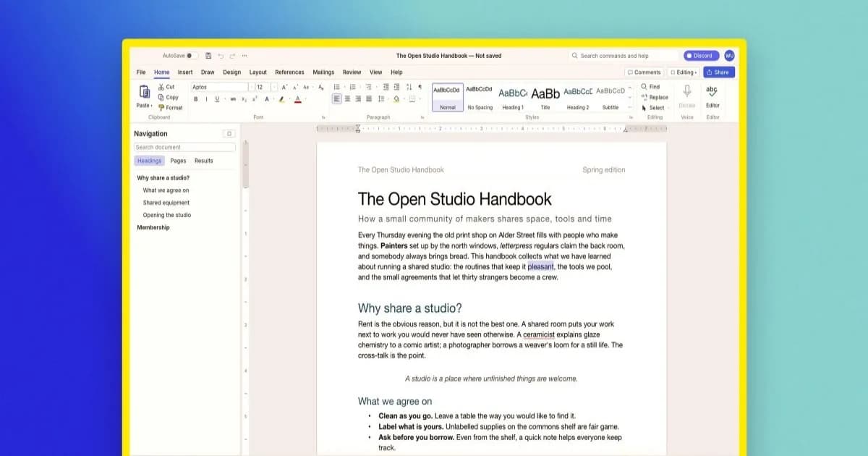Click the Change Case Aa icon
The image size is (868, 456).
coord(306,87)
